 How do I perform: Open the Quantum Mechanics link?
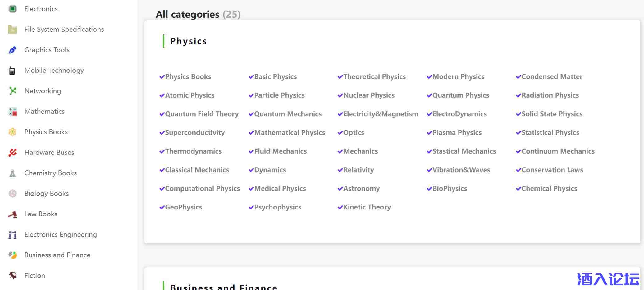[288, 114]
